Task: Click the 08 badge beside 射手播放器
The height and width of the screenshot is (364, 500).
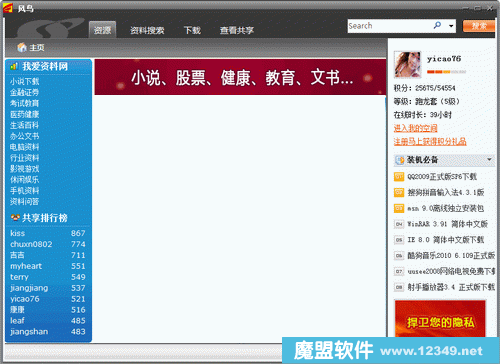Action: 399,287
